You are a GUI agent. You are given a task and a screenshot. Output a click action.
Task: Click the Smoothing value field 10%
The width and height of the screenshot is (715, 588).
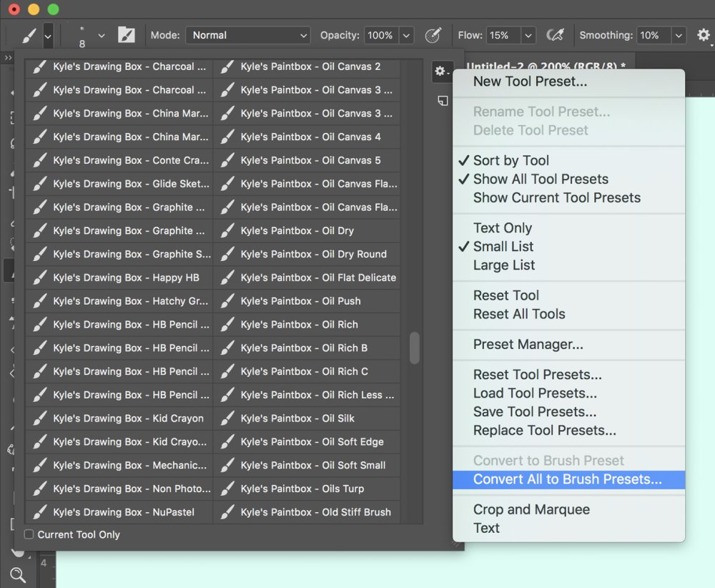654,35
